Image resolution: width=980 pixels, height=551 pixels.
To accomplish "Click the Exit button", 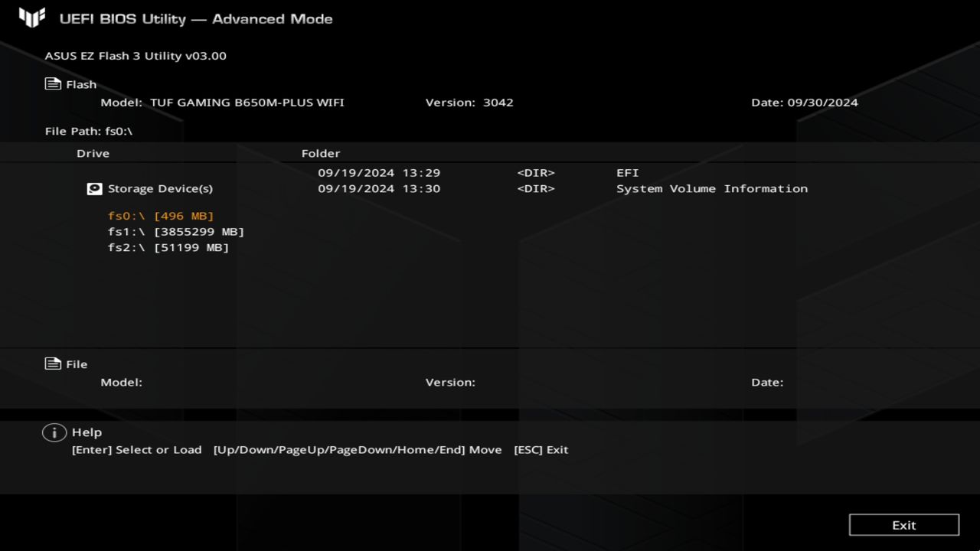I will 904,525.
